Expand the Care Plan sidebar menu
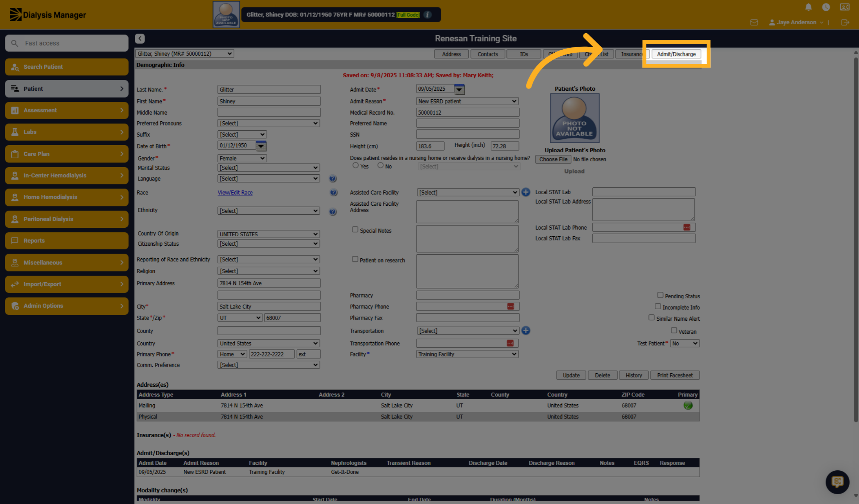 point(67,154)
